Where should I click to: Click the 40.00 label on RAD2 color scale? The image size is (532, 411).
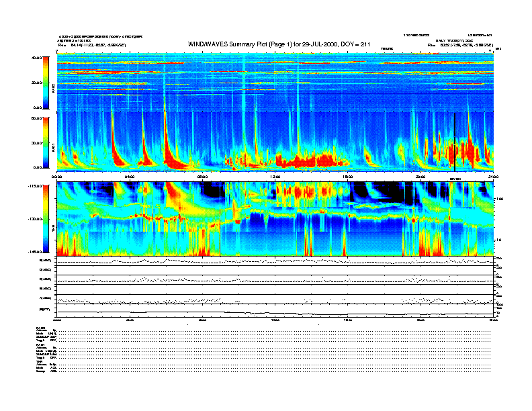[x=36, y=58]
